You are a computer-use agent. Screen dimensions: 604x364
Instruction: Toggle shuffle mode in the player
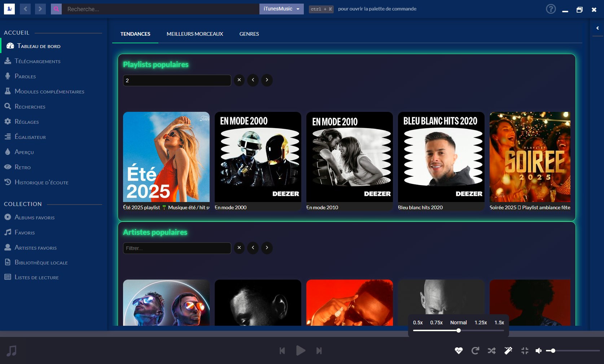(x=491, y=350)
